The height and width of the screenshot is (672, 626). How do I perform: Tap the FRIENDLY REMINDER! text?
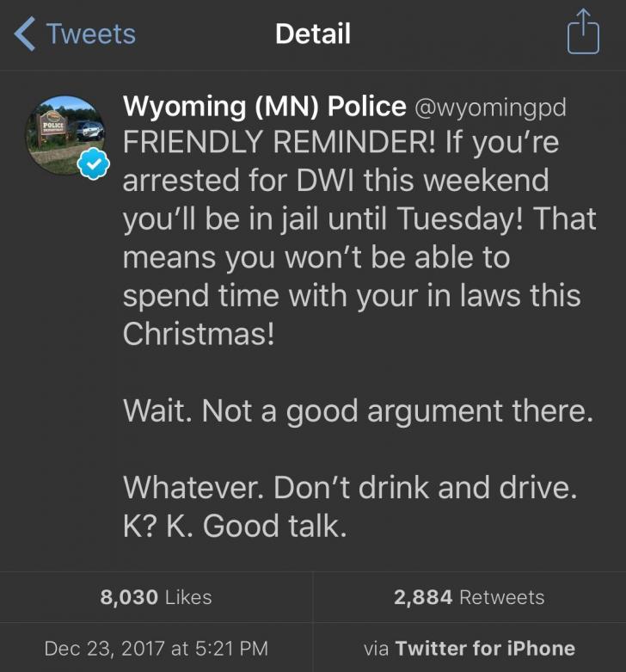click(279, 143)
